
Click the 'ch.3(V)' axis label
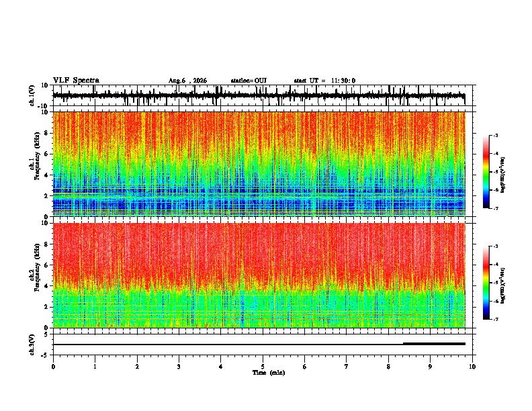click(32, 345)
